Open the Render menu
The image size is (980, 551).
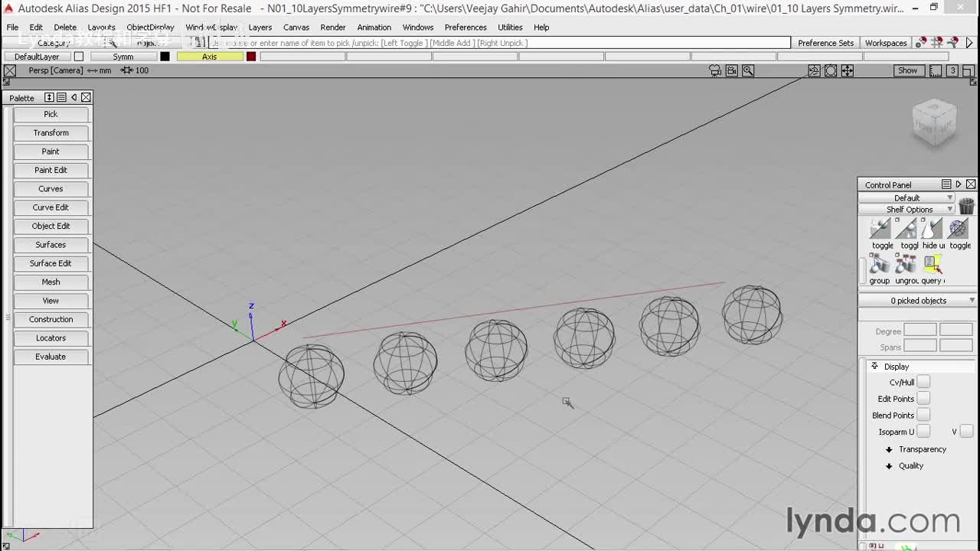pos(333,27)
